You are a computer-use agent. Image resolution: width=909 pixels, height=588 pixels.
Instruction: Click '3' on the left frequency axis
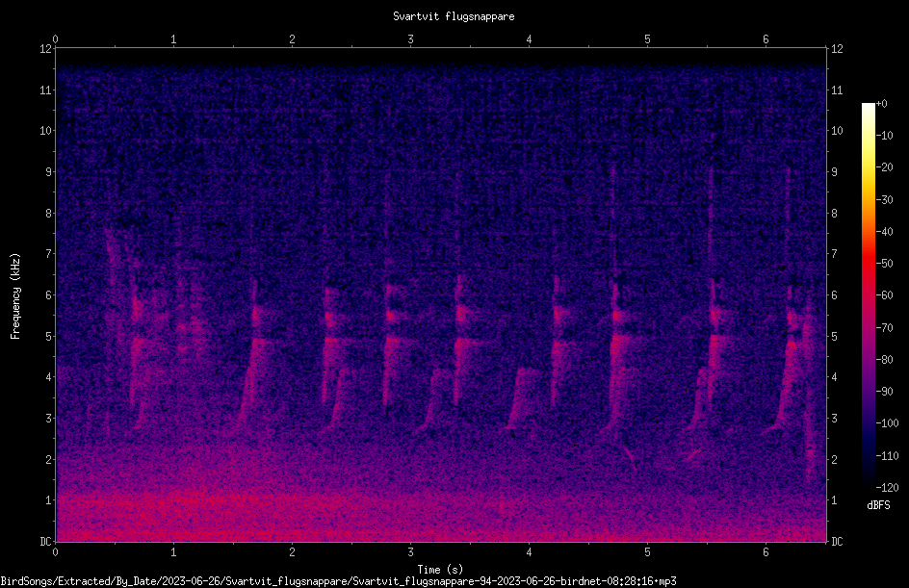point(49,419)
